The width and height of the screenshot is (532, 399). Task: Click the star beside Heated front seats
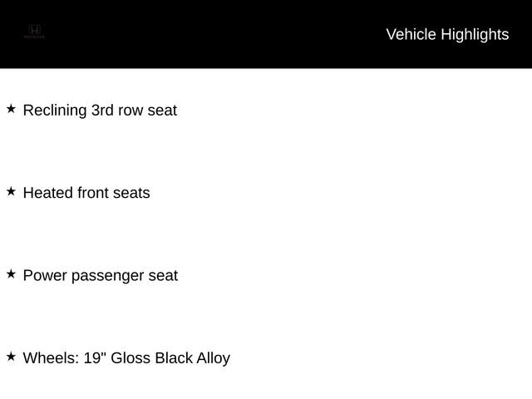(11, 191)
